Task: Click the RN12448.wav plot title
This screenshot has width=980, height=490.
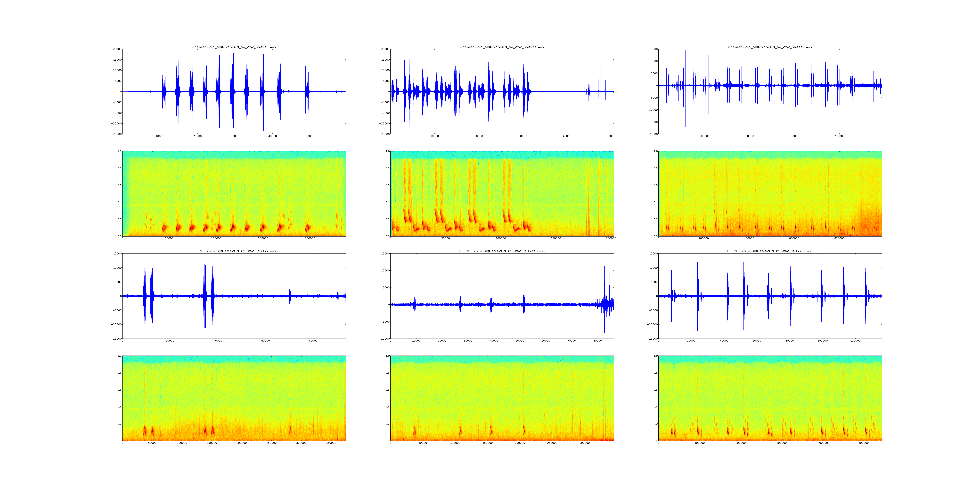Action: tap(502, 251)
